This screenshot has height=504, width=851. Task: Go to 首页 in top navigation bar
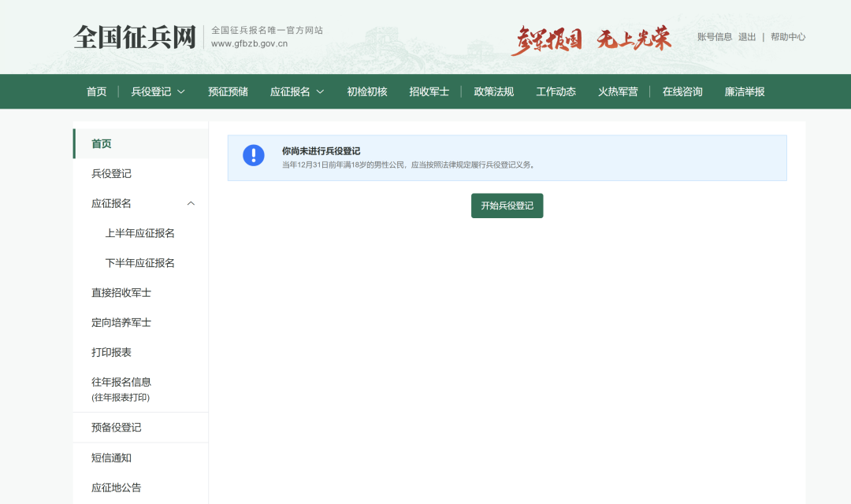(96, 91)
